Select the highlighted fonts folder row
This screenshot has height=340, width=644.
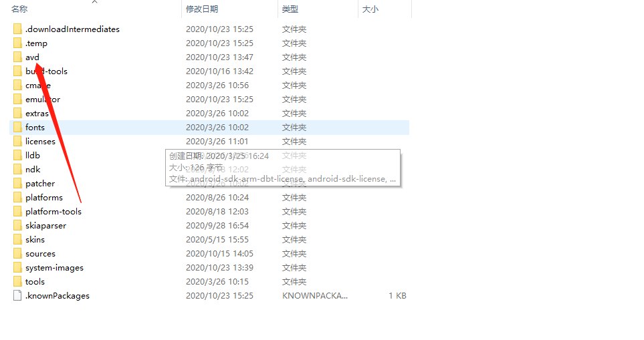[x=209, y=128]
